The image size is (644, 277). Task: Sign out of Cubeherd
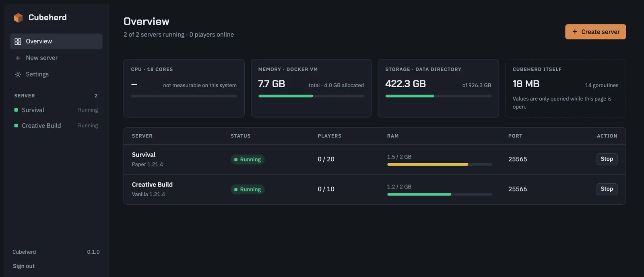(x=24, y=266)
